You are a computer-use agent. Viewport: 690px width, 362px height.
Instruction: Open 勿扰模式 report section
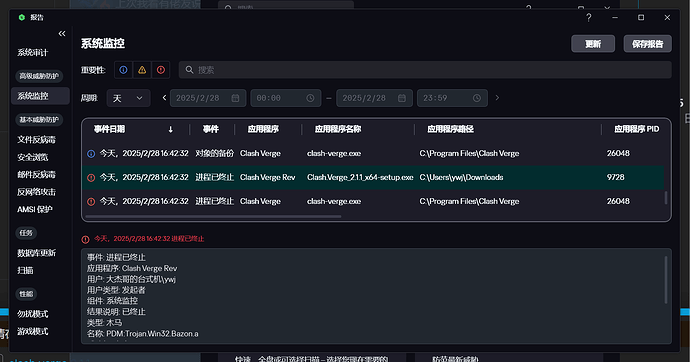(33, 314)
